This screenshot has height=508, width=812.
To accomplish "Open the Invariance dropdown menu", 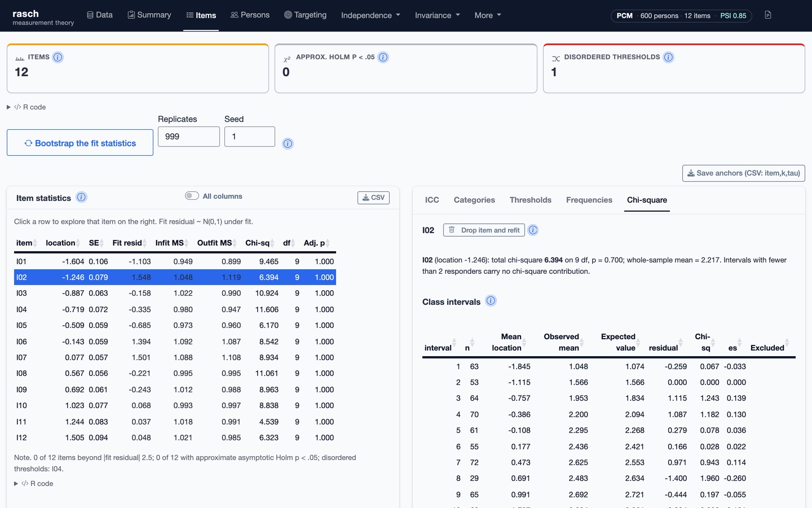I will click(x=437, y=15).
